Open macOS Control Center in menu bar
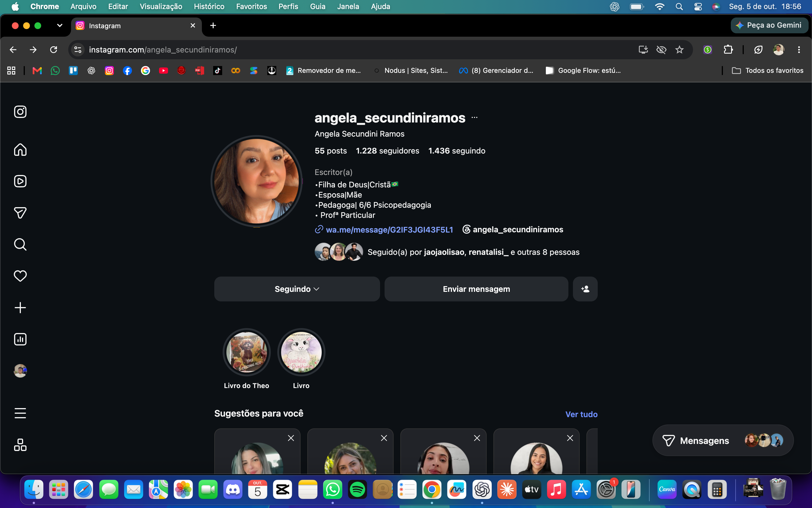 click(x=698, y=6)
